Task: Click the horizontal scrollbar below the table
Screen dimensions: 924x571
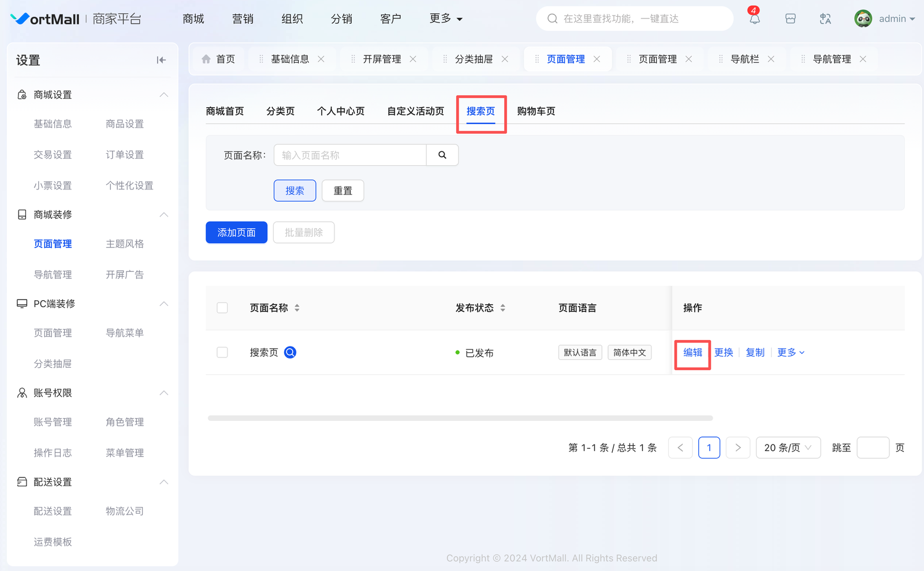Action: click(x=460, y=418)
